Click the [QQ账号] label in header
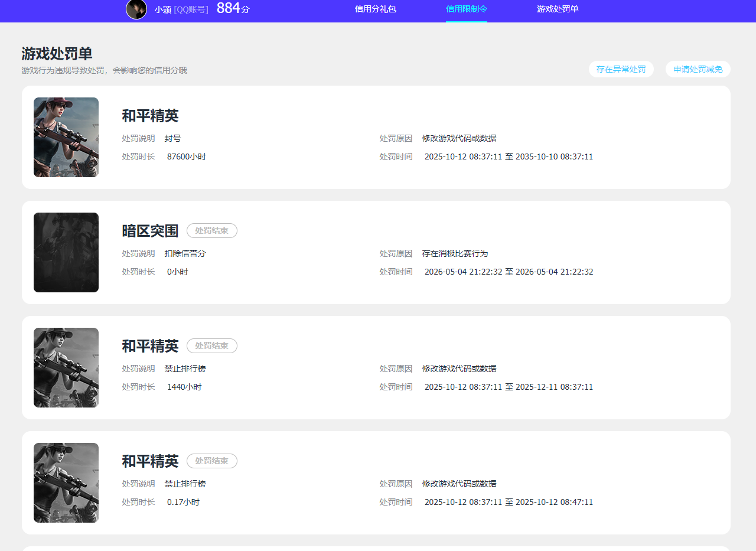The height and width of the screenshot is (551, 756). pyautogui.click(x=191, y=10)
